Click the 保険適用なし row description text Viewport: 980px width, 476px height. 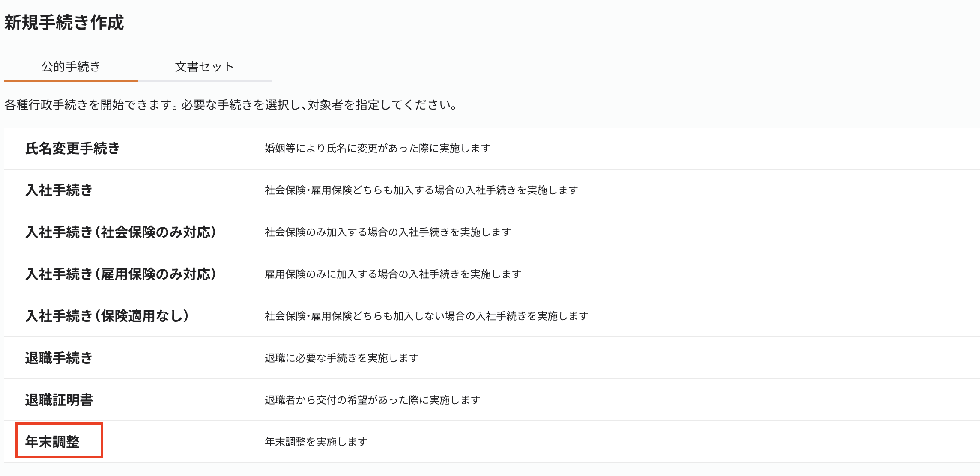click(426, 316)
